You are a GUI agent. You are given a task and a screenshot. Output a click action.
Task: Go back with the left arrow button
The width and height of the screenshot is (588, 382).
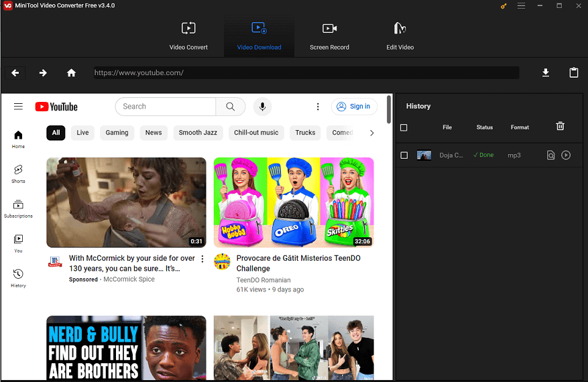click(x=15, y=73)
